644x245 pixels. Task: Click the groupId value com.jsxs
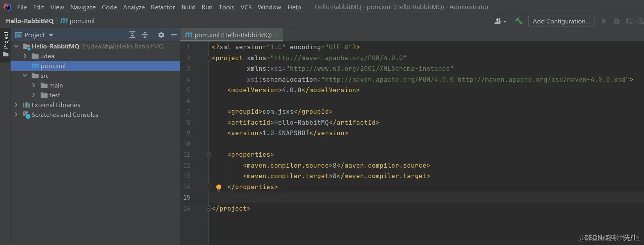pos(278,112)
